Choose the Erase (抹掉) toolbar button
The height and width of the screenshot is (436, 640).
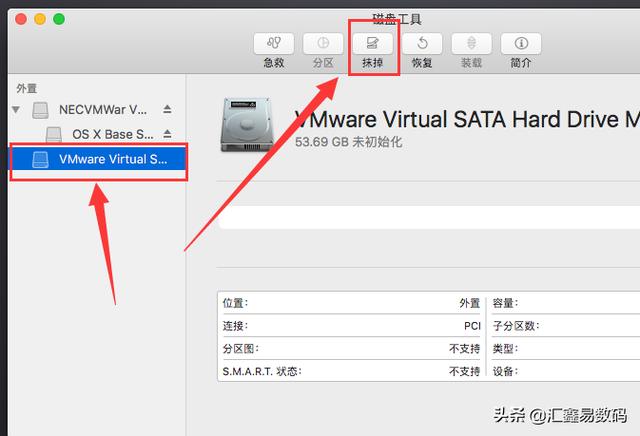pyautogui.click(x=373, y=43)
